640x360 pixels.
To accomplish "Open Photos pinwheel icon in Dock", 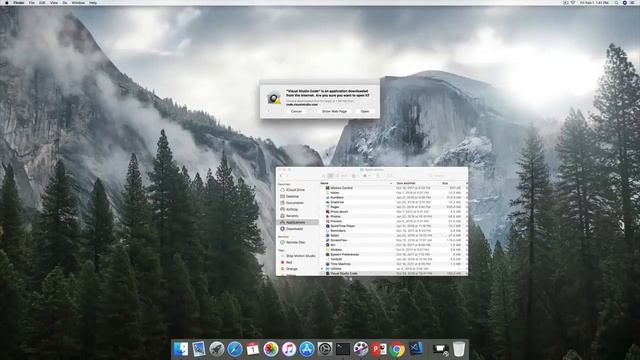I will [271, 349].
